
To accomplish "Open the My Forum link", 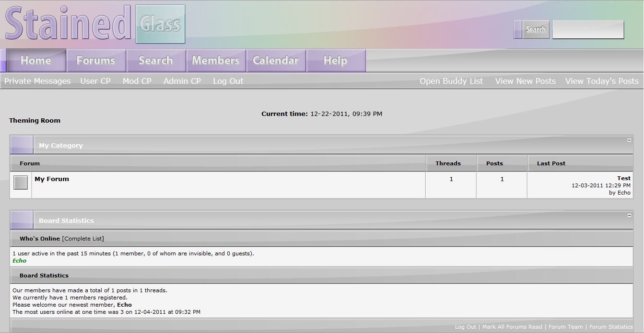I will (52, 179).
